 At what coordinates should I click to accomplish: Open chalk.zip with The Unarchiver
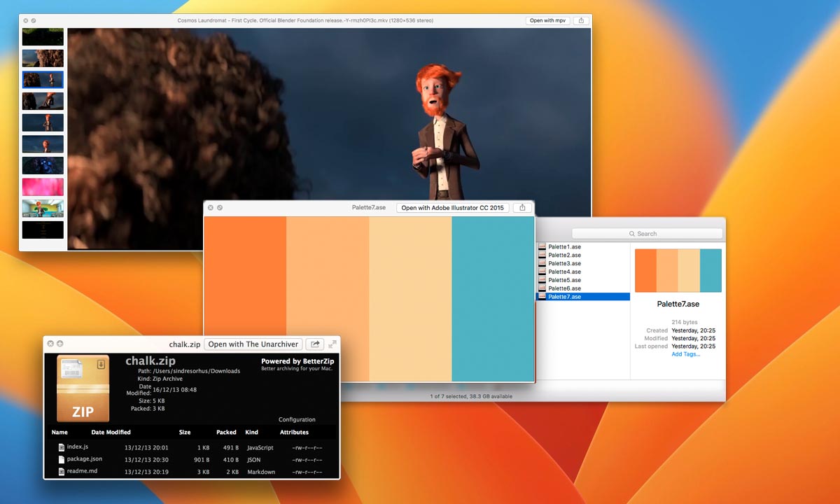pos(253,344)
